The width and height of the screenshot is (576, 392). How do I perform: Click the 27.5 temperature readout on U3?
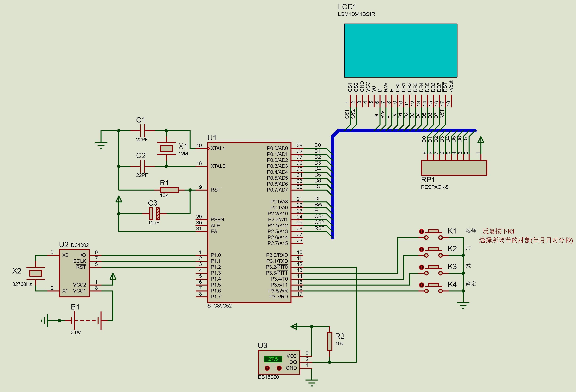(273, 359)
